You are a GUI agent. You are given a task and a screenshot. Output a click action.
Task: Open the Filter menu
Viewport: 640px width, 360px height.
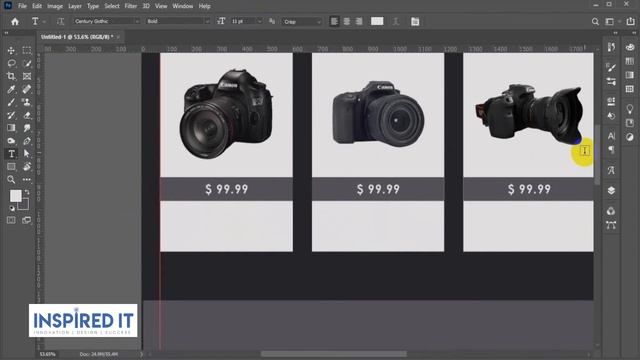point(131,6)
